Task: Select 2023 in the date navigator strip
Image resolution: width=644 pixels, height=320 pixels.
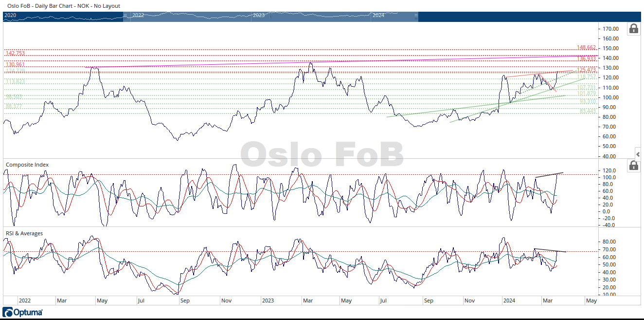Action: (259, 16)
